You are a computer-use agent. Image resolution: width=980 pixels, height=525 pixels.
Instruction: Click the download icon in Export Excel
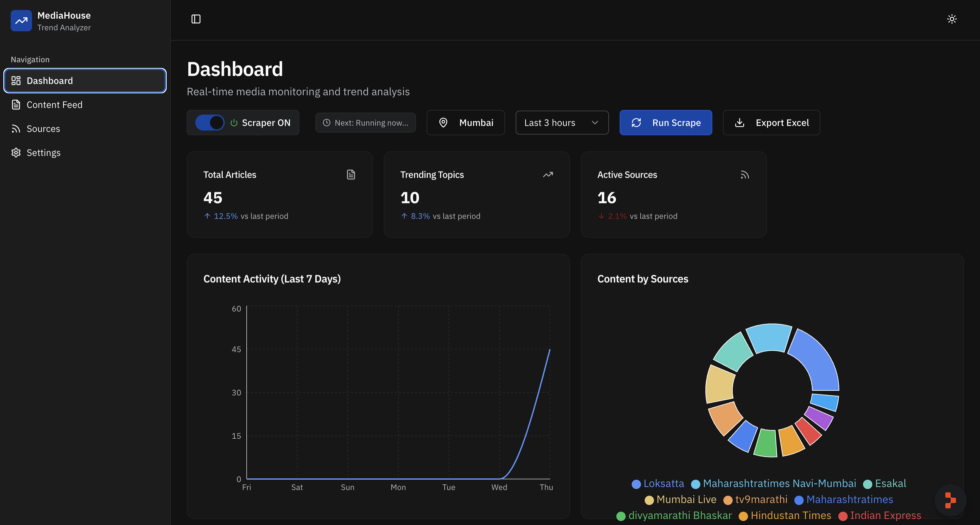[x=740, y=123]
